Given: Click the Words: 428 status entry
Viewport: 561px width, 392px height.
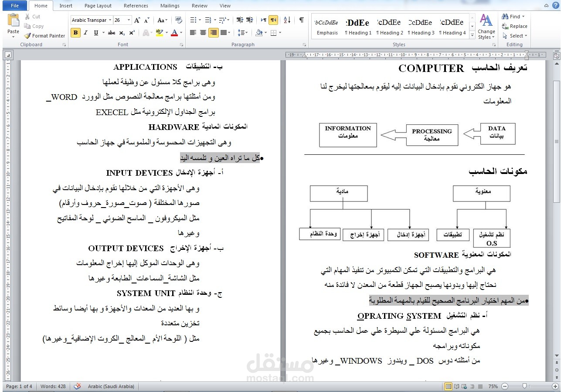Looking at the screenshot, I should click(x=53, y=386).
